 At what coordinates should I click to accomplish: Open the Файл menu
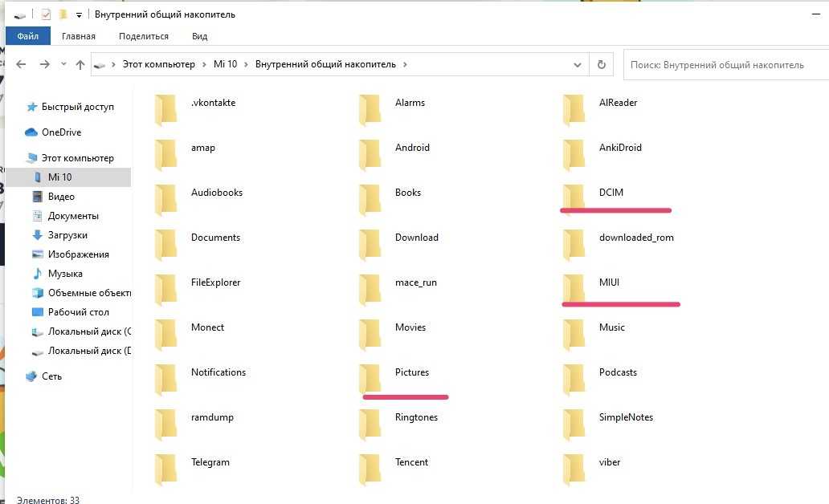pyautogui.click(x=27, y=36)
